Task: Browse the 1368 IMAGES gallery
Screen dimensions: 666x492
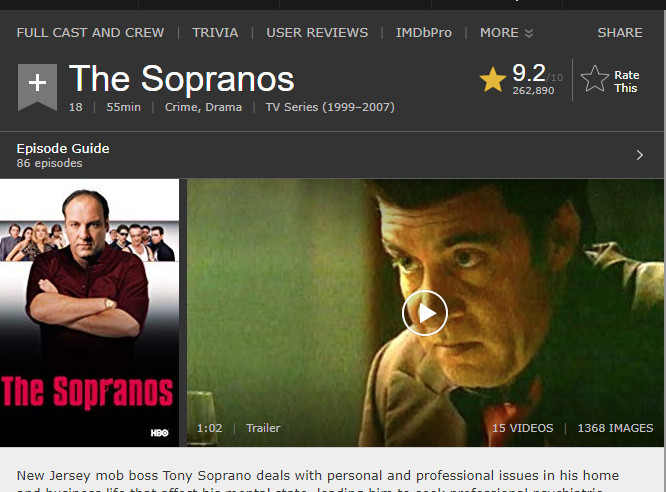Action: click(x=615, y=428)
